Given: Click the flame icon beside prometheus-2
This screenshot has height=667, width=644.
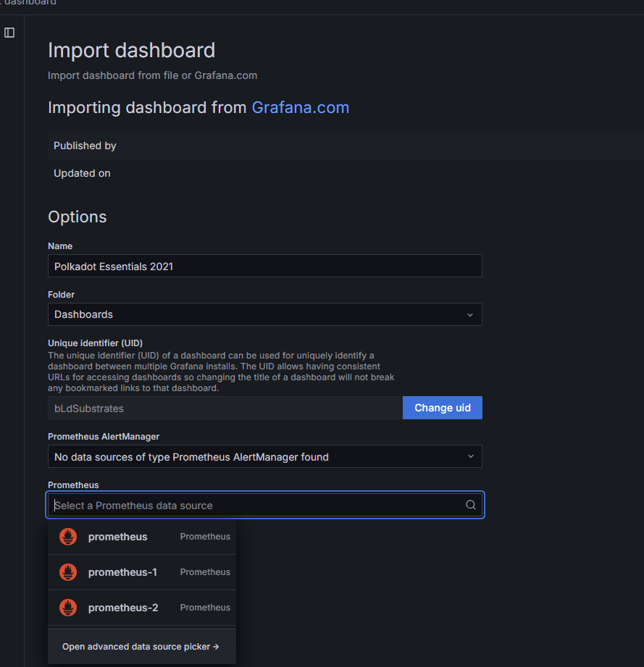Looking at the screenshot, I should point(68,608).
